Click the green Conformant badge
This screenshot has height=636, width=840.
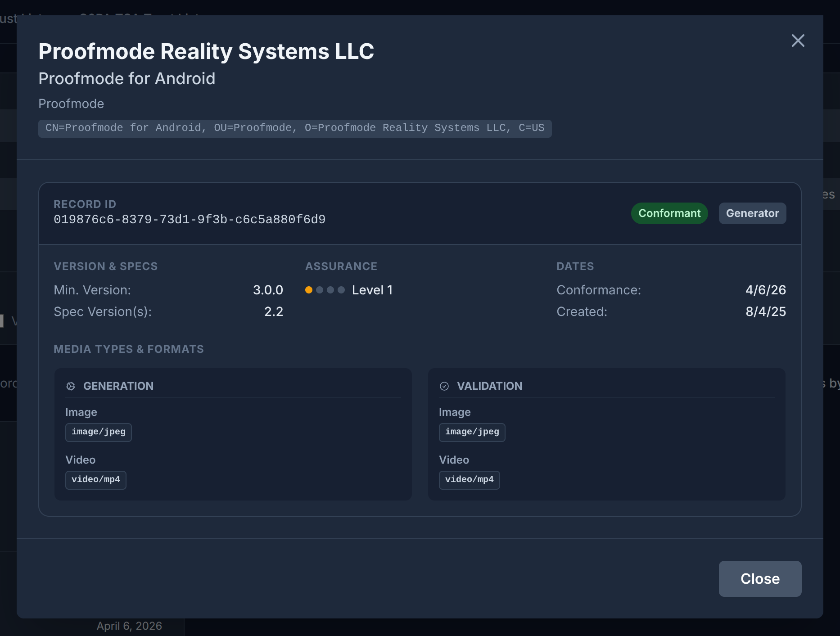(669, 213)
